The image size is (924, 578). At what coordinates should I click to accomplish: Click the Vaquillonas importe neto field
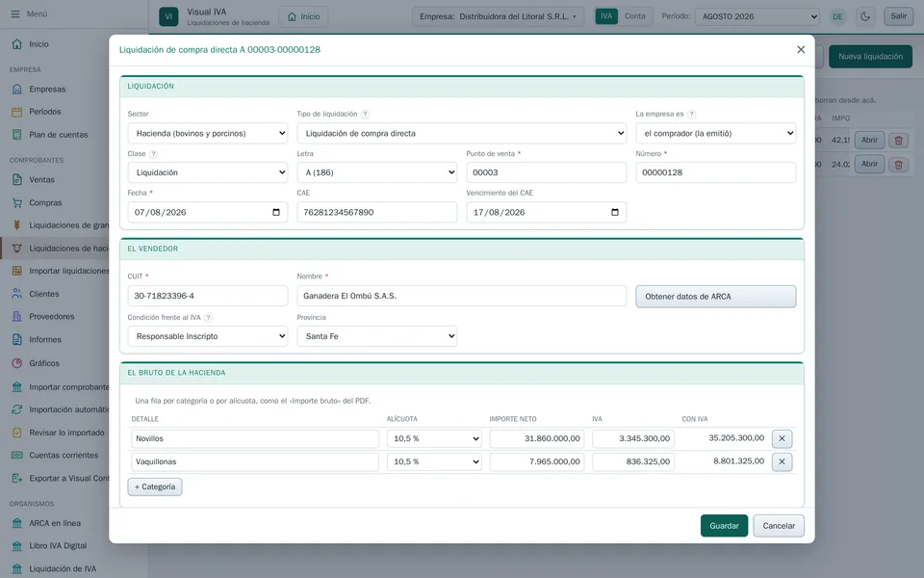click(x=537, y=461)
